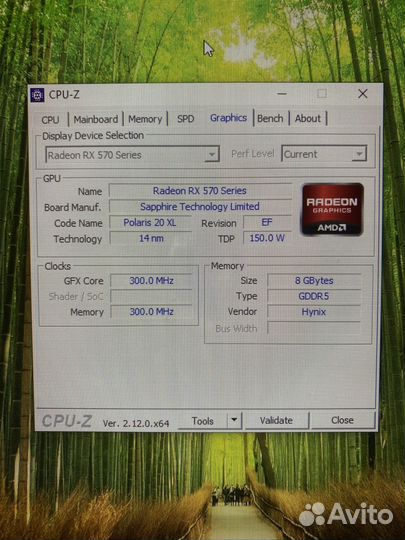Open the Mainboard tab

(96, 120)
